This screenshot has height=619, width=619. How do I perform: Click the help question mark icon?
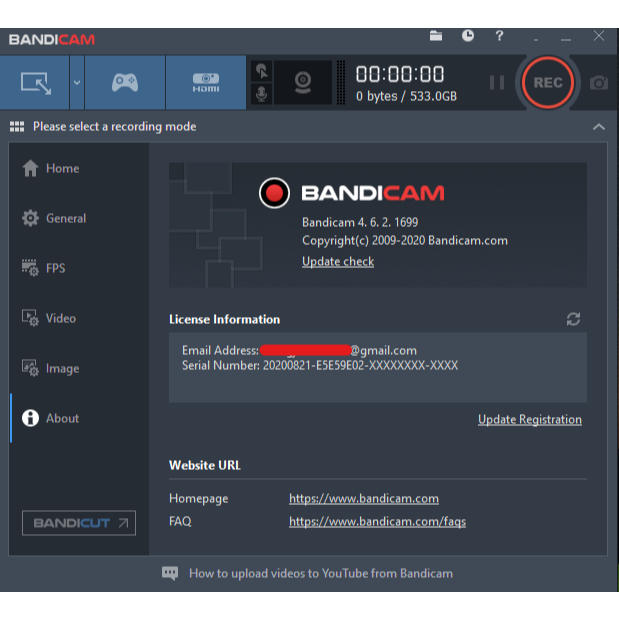(x=500, y=37)
